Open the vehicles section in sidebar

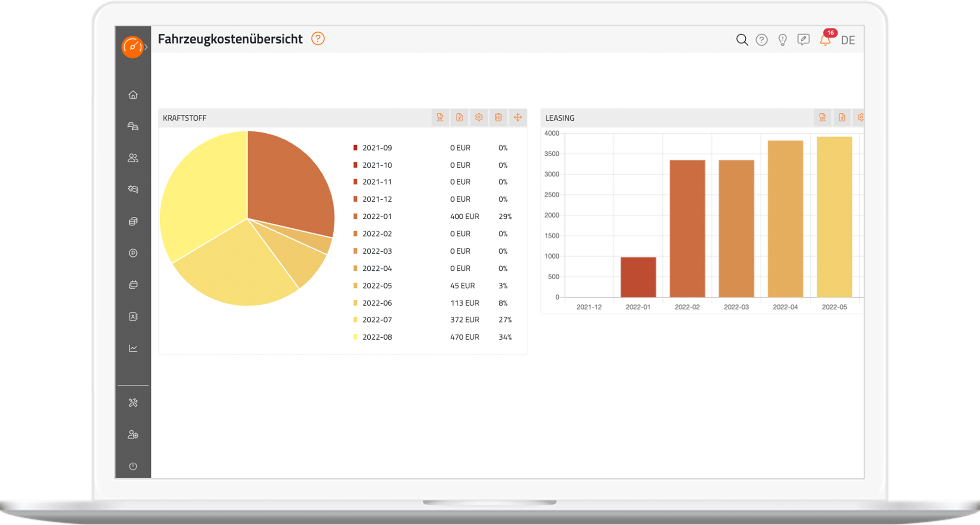(x=133, y=126)
